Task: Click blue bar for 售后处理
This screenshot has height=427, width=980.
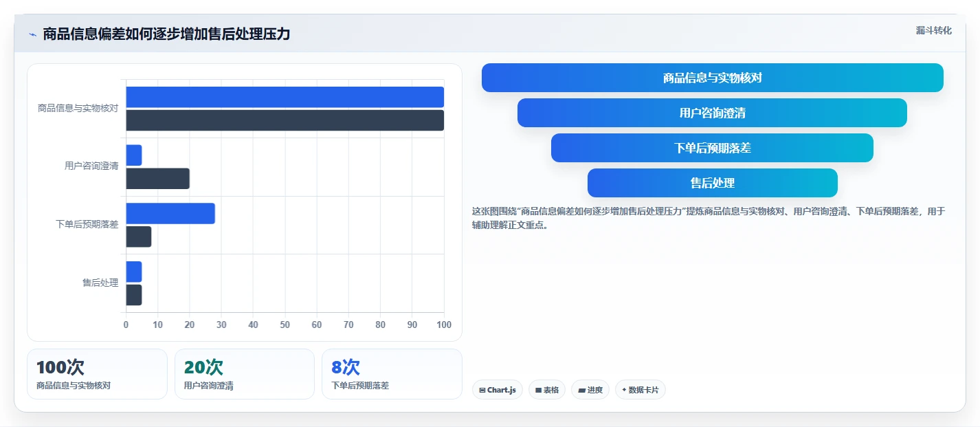Action: point(134,272)
